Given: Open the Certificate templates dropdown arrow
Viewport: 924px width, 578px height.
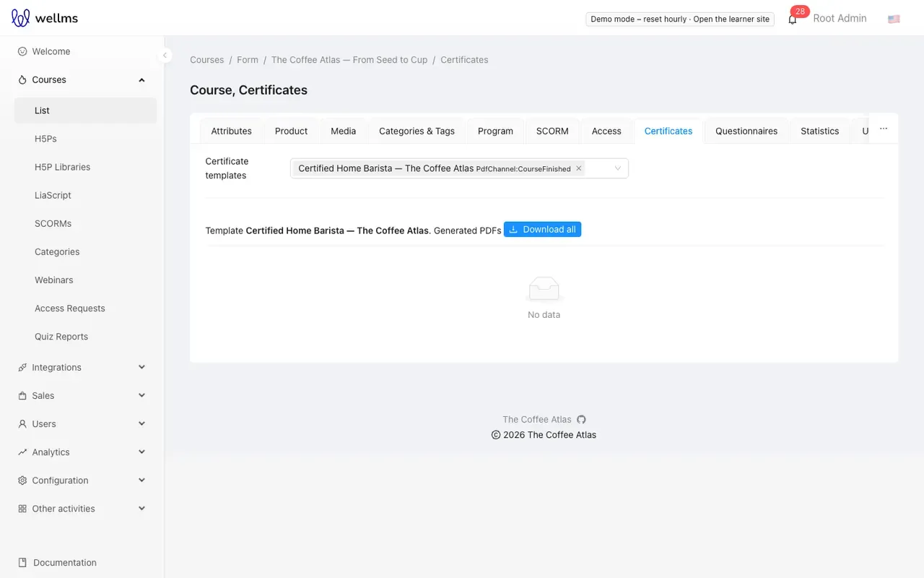Looking at the screenshot, I should pyautogui.click(x=617, y=168).
